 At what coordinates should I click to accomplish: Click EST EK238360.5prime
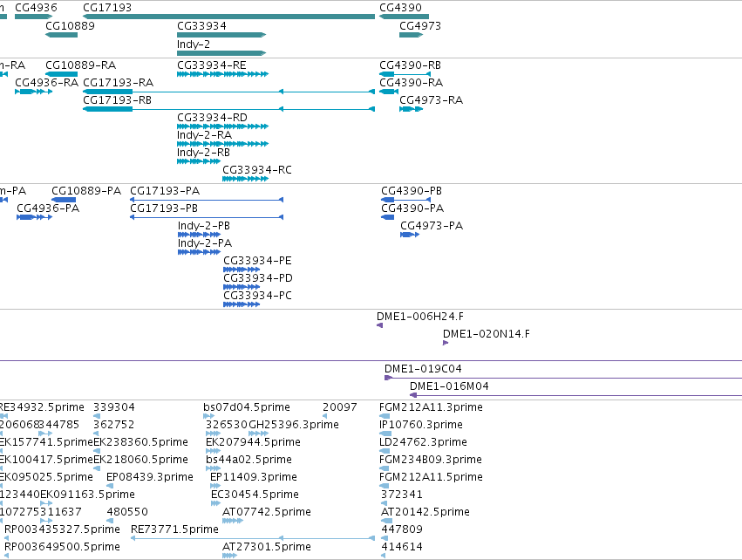tap(140, 442)
